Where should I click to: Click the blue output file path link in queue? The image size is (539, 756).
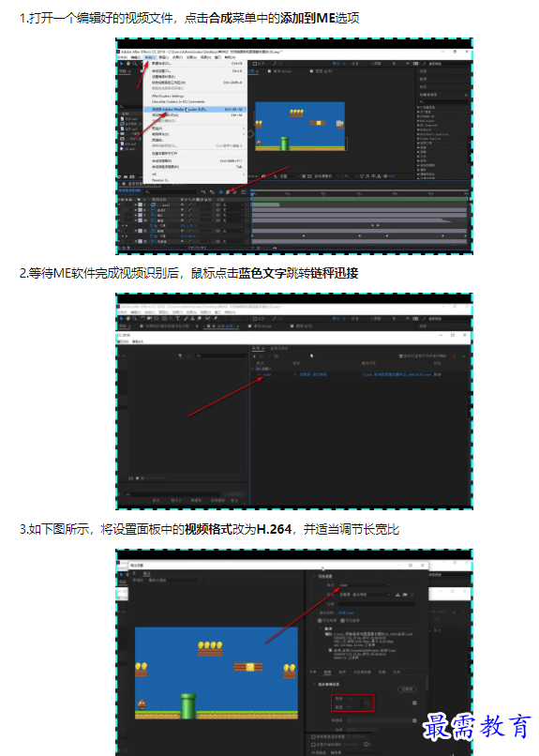point(397,374)
